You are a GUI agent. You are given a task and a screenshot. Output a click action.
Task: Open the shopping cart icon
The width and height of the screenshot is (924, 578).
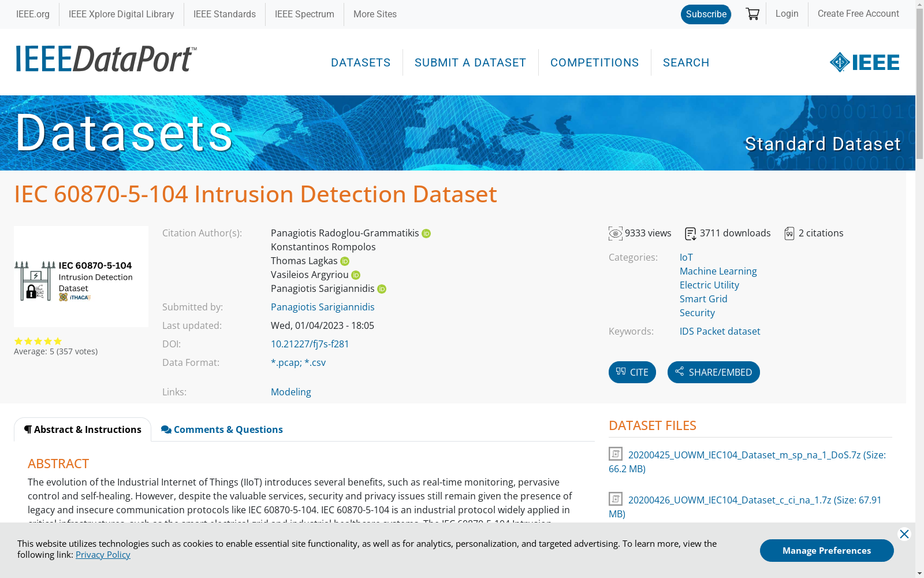click(x=752, y=14)
